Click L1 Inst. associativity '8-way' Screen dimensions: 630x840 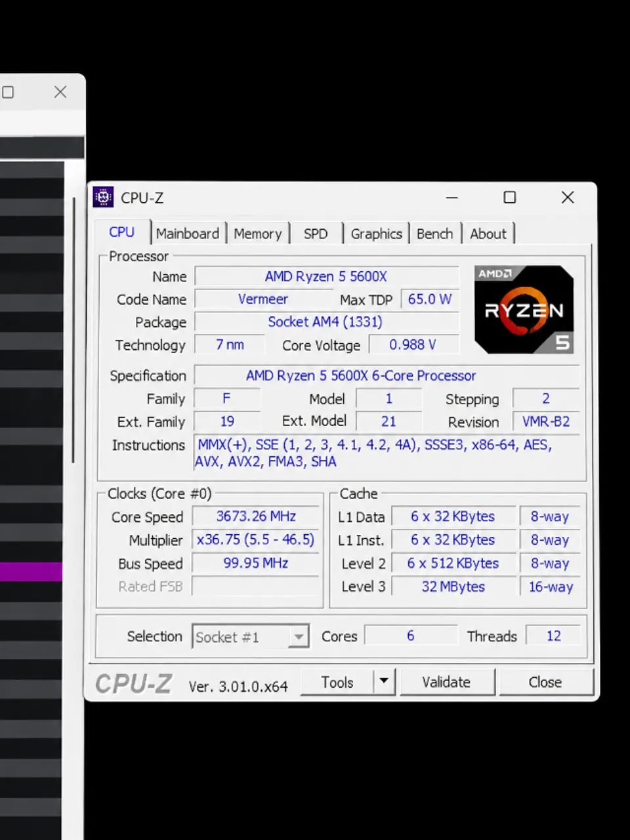(x=550, y=539)
